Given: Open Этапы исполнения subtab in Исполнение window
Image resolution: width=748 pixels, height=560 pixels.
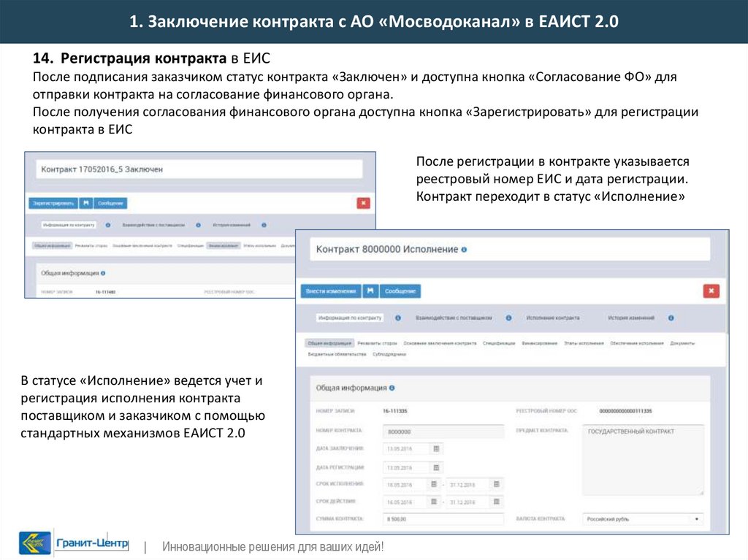Looking at the screenshot, I should click(x=584, y=343).
